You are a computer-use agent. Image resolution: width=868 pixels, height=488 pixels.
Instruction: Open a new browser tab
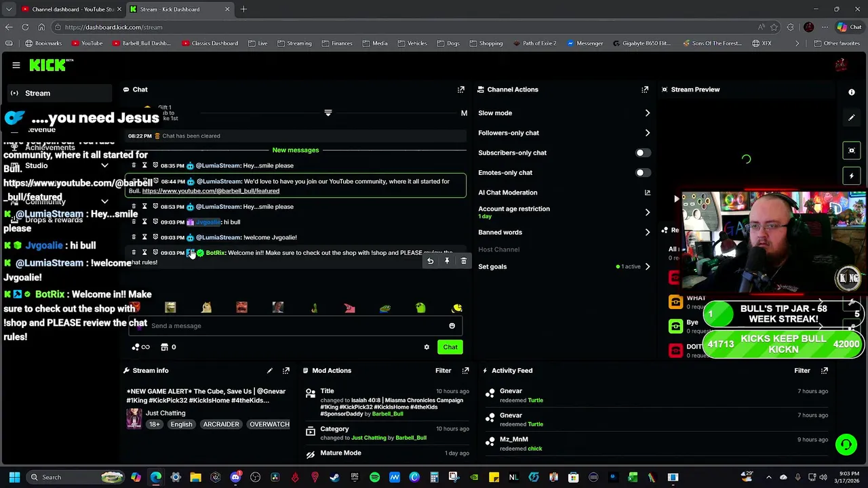pyautogui.click(x=243, y=9)
